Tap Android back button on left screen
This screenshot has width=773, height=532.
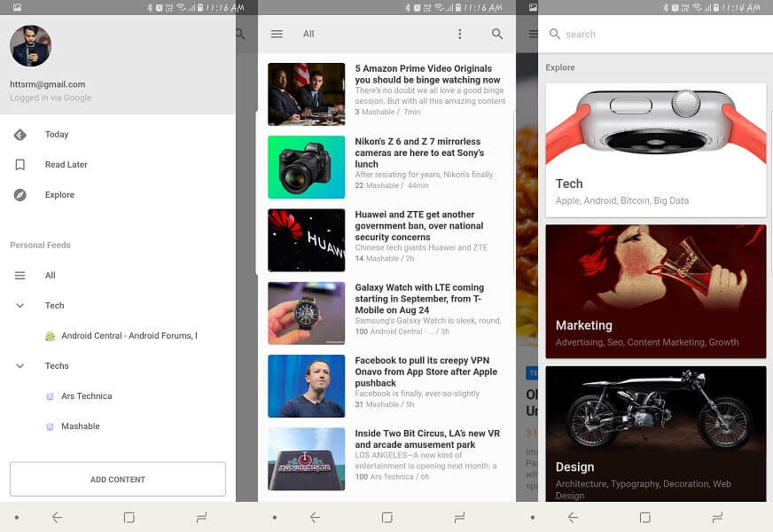(58, 517)
